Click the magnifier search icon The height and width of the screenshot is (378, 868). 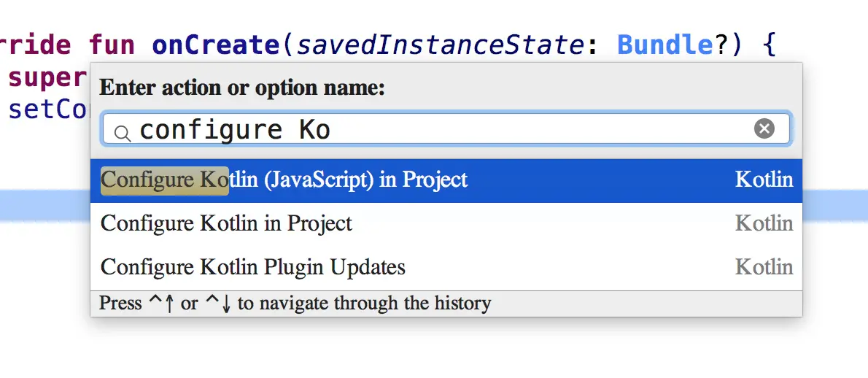tap(123, 132)
